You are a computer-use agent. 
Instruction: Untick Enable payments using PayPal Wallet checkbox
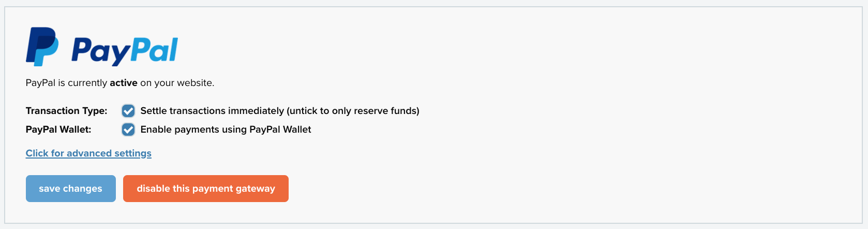[128, 130]
